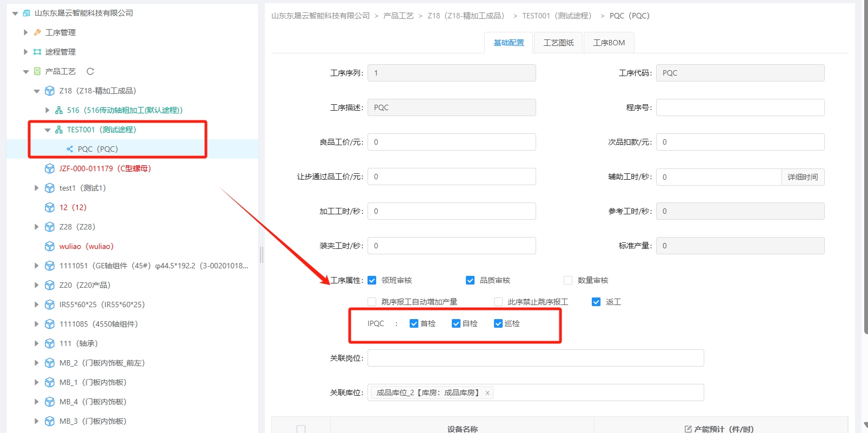Click the 装夹工时/秒 input field
This screenshot has height=433, width=868.
coord(451,246)
